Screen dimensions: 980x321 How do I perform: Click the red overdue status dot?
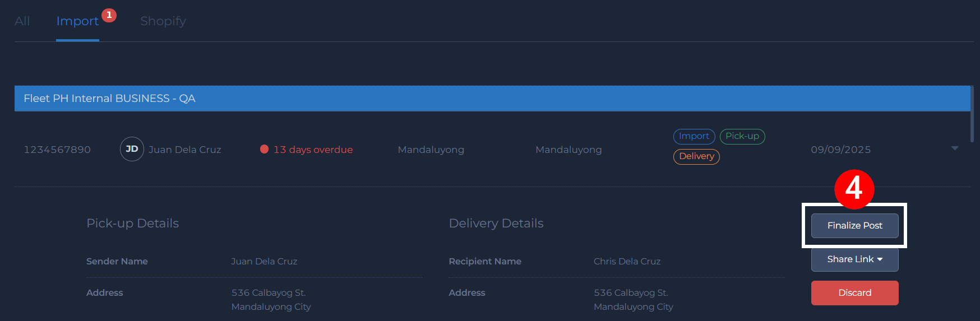(x=264, y=149)
